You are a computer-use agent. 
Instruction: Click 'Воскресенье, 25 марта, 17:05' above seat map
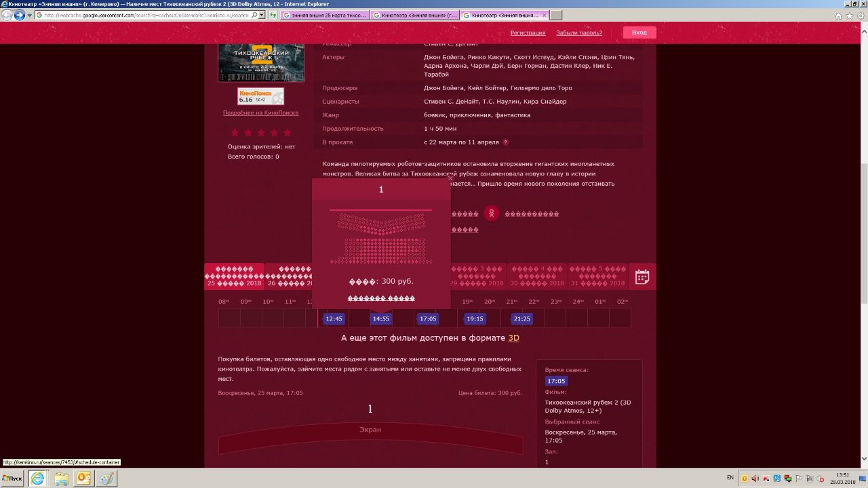pyautogui.click(x=260, y=393)
